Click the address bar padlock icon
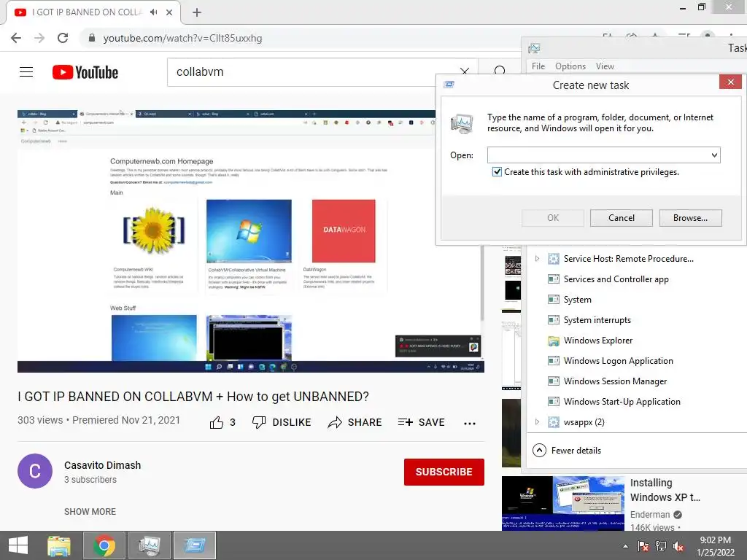The image size is (747, 560). 92,38
